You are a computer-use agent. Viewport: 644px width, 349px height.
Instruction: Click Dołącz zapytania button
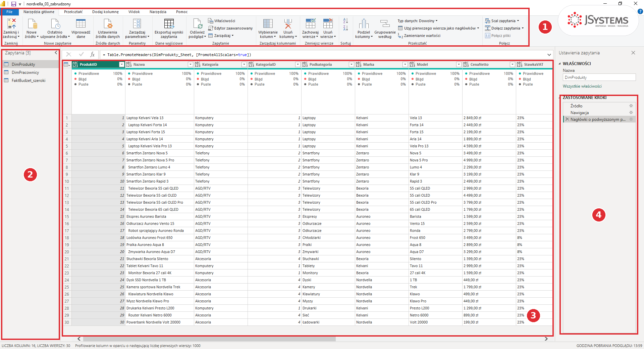(x=504, y=28)
